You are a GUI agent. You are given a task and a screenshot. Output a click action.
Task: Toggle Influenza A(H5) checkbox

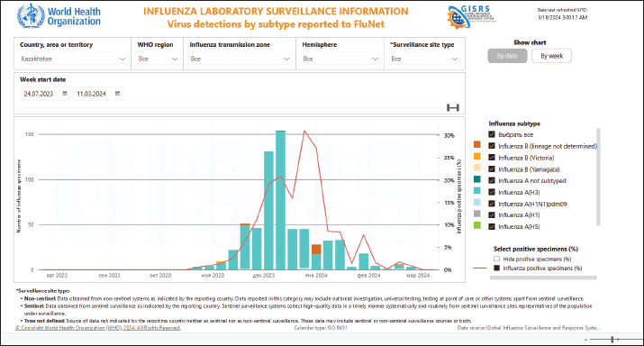(492, 226)
